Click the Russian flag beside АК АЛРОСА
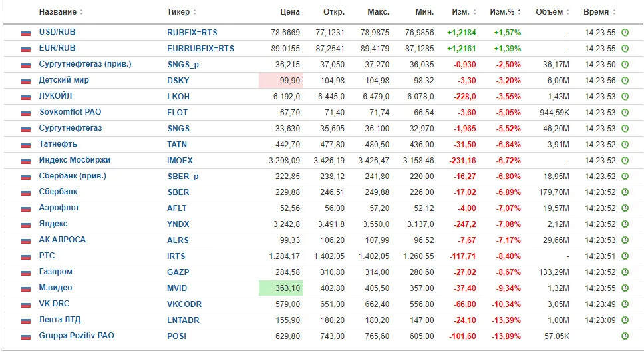644x353 pixels. click(26, 241)
